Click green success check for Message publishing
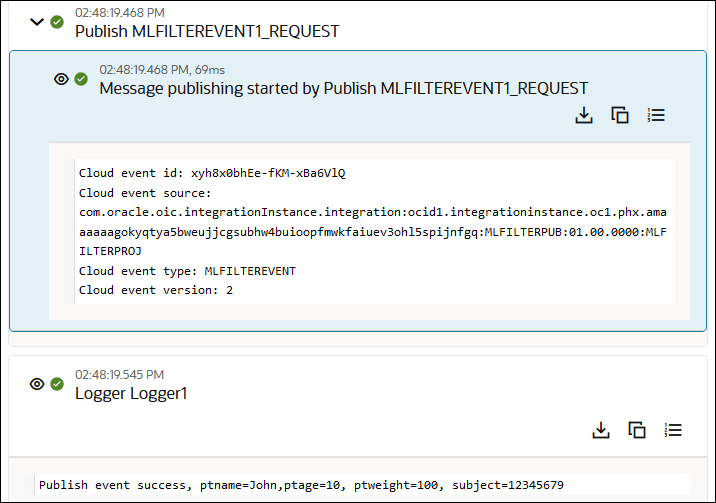716x503 pixels. (81, 79)
